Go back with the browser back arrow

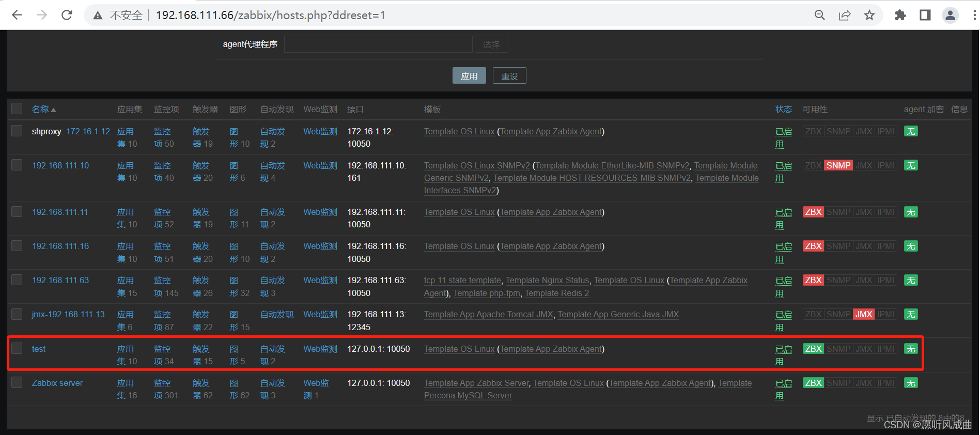(x=17, y=15)
